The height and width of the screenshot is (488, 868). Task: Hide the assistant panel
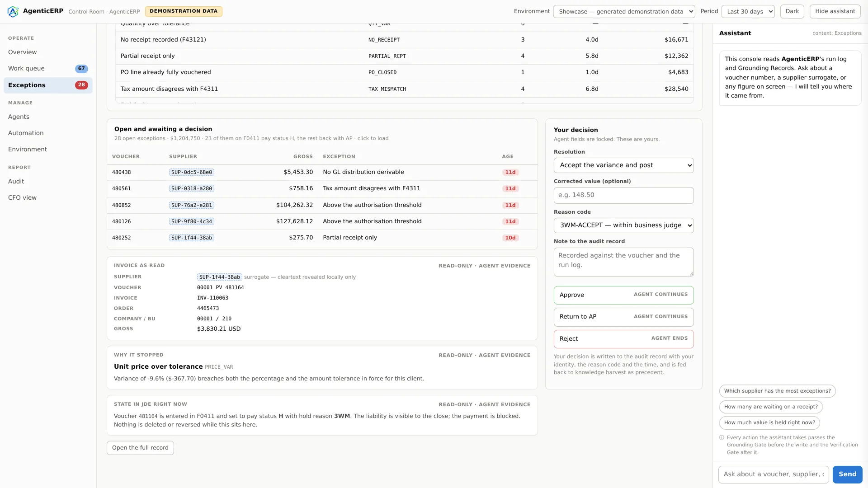pyautogui.click(x=835, y=12)
